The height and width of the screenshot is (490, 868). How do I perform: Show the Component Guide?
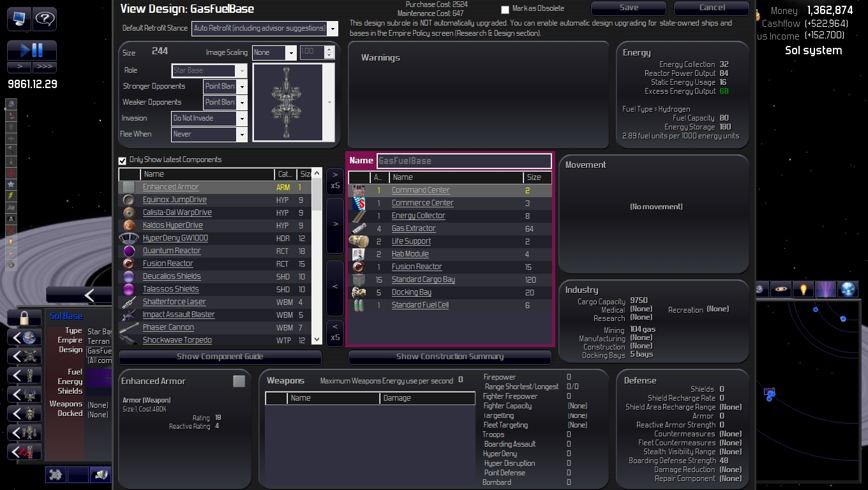[220, 357]
